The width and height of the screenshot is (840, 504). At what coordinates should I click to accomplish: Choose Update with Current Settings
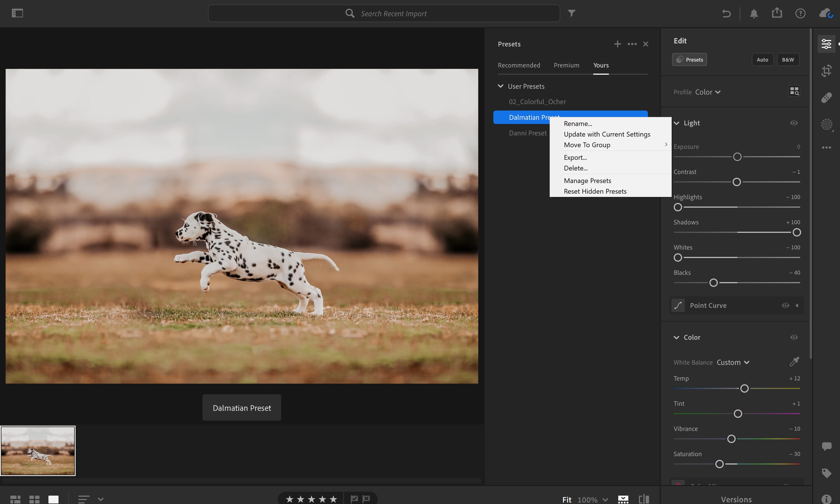pyautogui.click(x=610, y=134)
